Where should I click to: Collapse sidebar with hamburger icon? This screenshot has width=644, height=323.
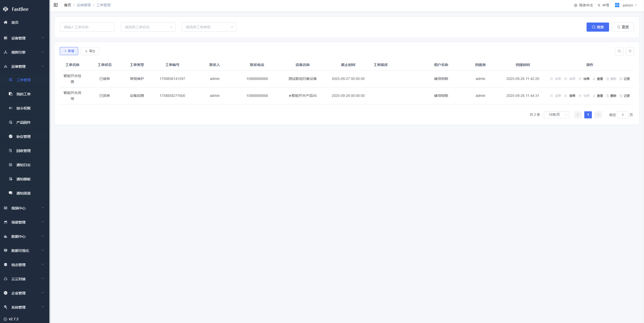tap(56, 5)
